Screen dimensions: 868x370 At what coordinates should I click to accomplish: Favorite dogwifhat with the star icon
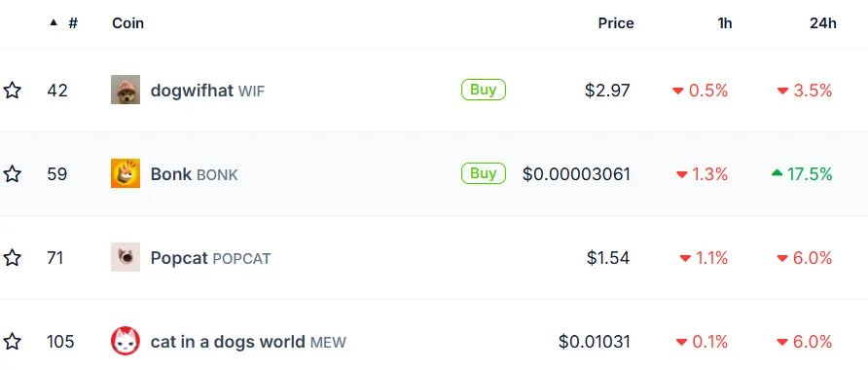[x=13, y=90]
